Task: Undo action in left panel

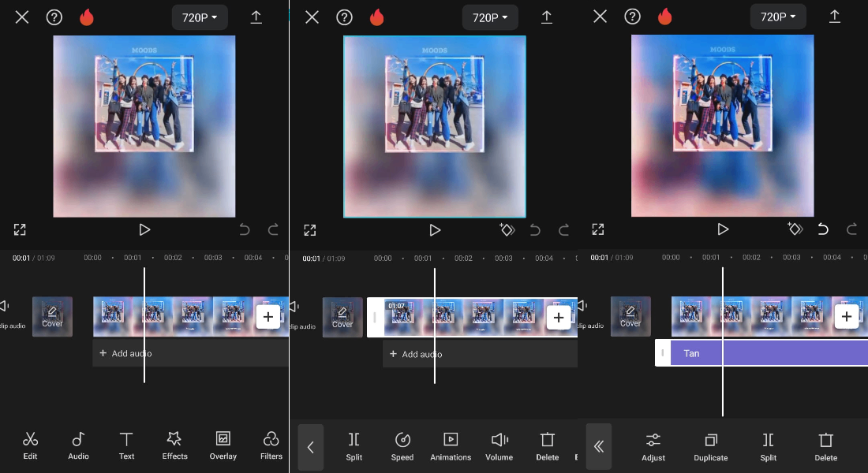Action: coord(244,229)
